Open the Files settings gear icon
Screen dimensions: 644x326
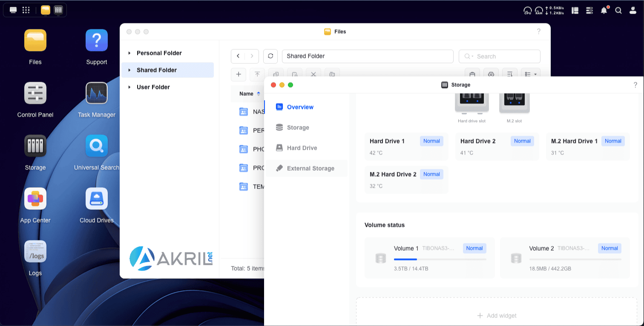point(491,74)
